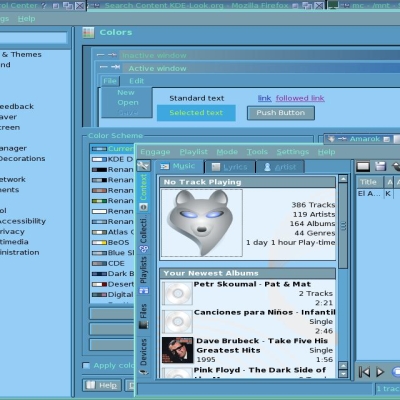Click the save playlist floppy icon in Amarok
400x400 pixels.
[380, 166]
